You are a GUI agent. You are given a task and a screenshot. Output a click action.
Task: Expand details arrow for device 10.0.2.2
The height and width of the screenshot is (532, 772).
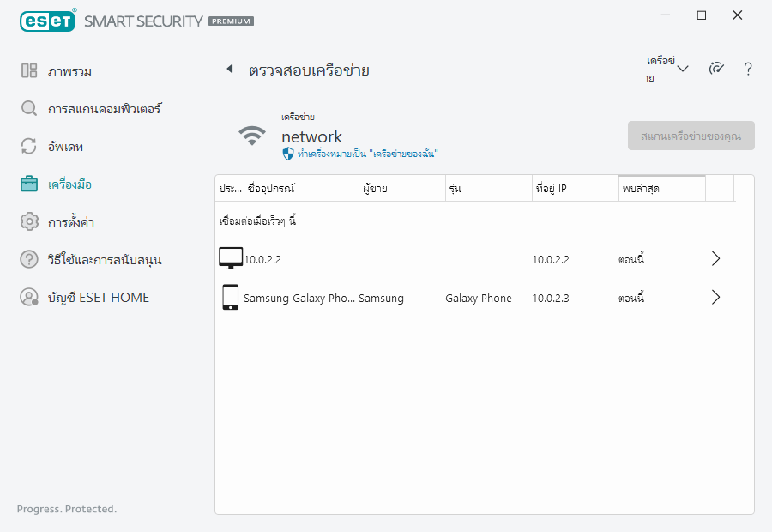(x=716, y=258)
